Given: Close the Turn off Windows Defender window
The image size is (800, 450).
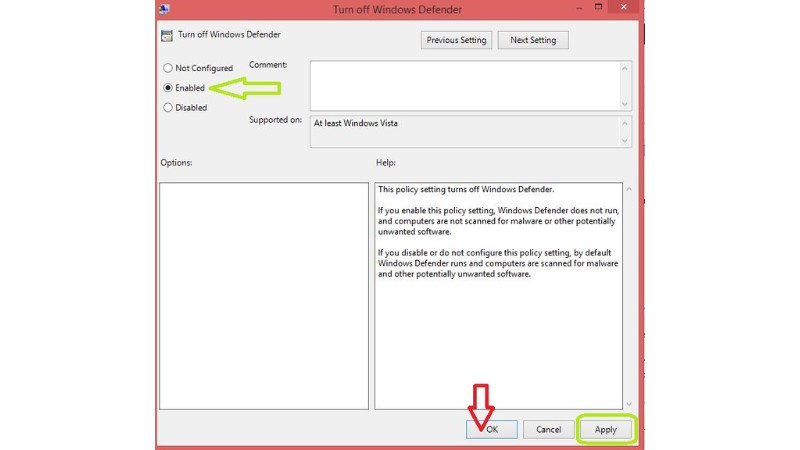Looking at the screenshot, I should point(623,7).
